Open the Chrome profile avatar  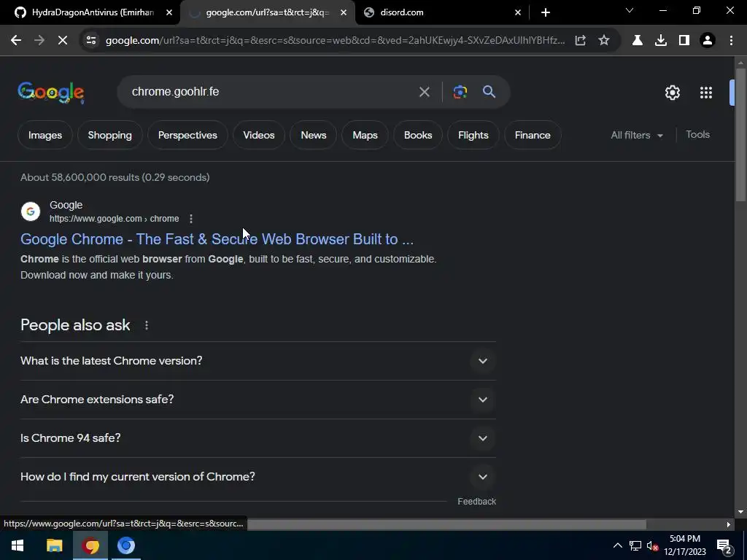tap(708, 41)
